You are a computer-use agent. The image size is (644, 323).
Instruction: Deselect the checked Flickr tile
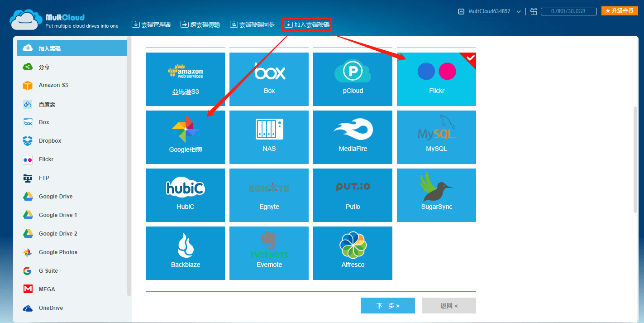click(436, 79)
